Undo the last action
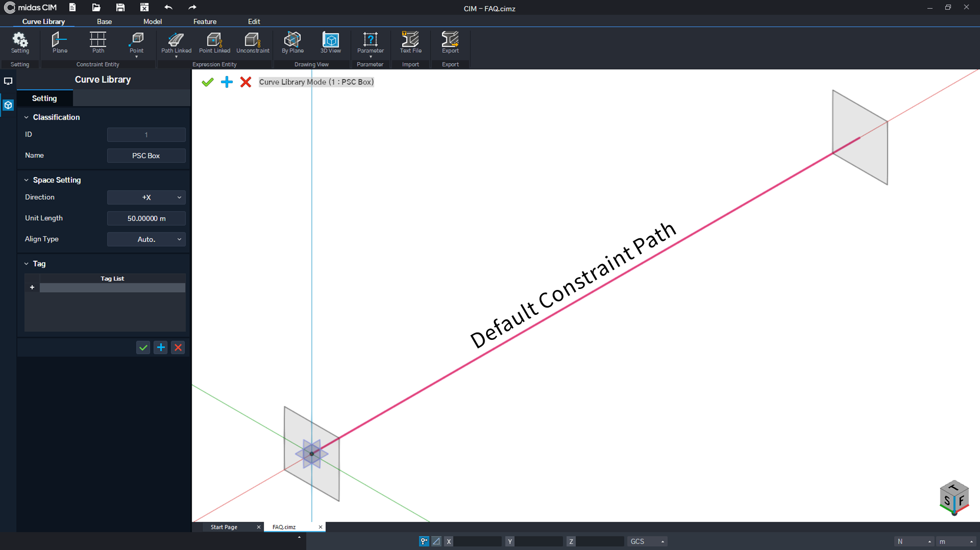Screen dimensions: 980x550 [x=168, y=7]
